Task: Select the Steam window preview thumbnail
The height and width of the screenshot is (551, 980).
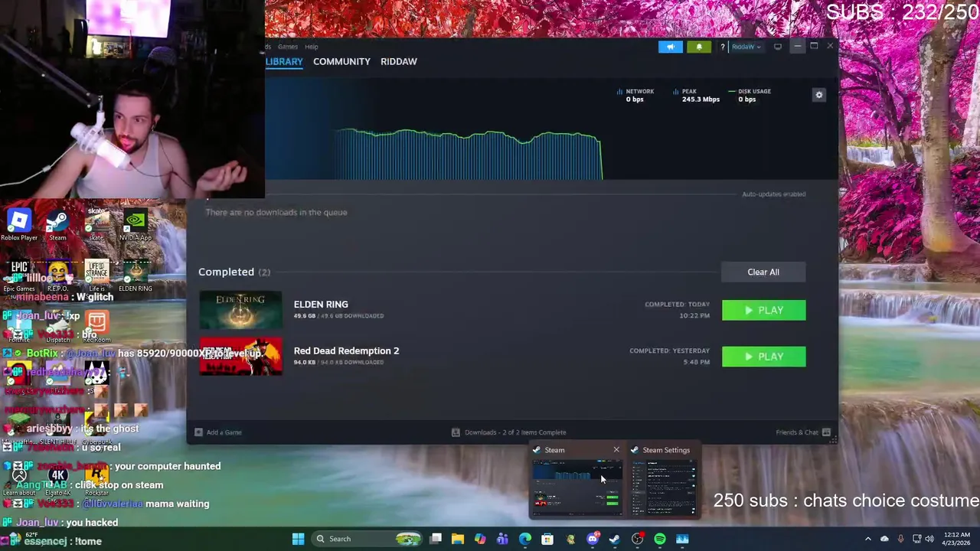Action: pos(577,487)
